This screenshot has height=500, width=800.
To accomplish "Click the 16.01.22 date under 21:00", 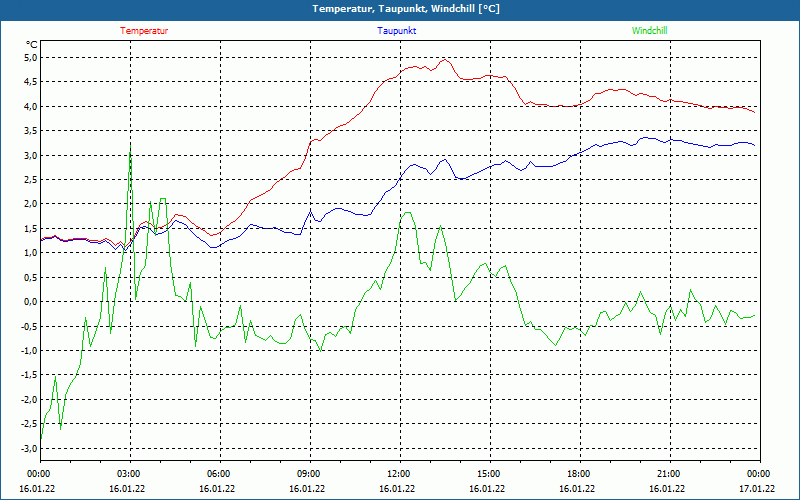I will pos(667,488).
